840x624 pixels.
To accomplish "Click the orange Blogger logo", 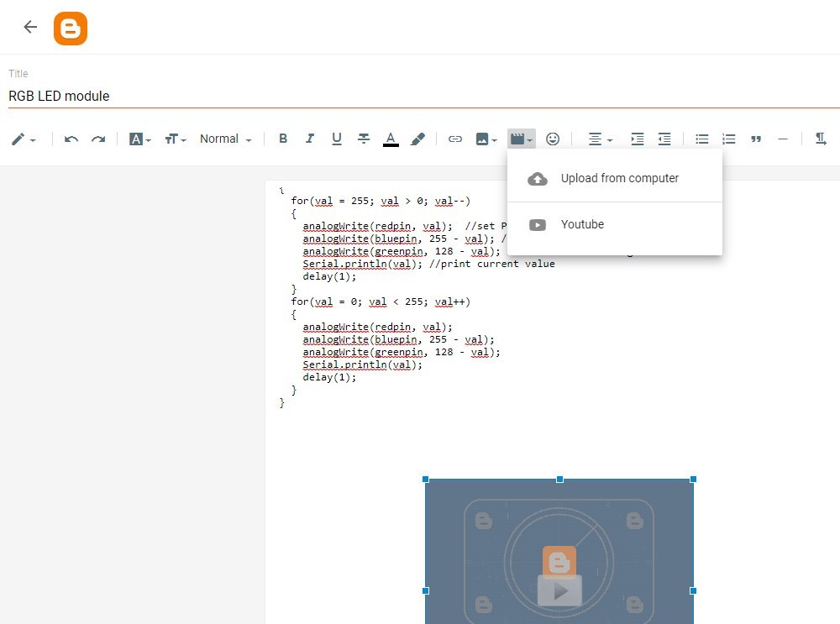I will tap(71, 29).
